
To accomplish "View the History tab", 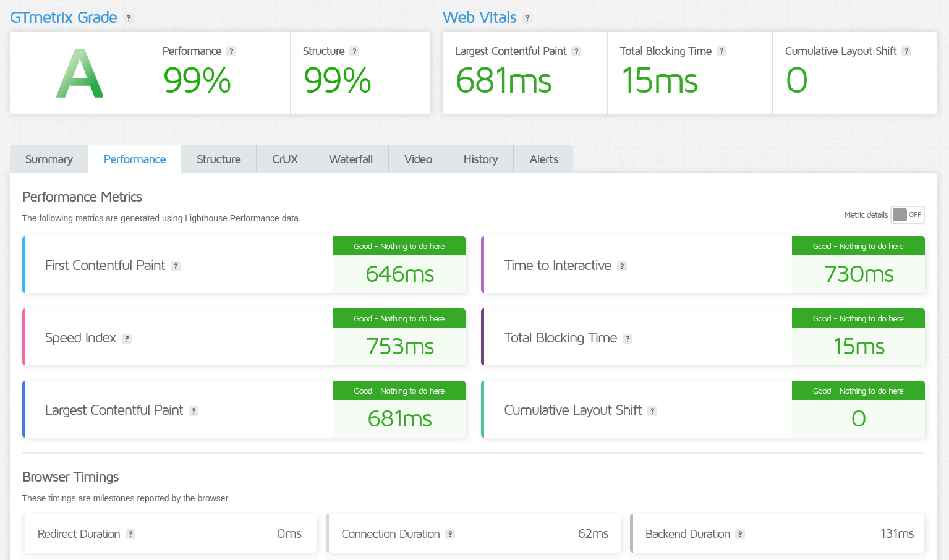I will click(x=480, y=159).
